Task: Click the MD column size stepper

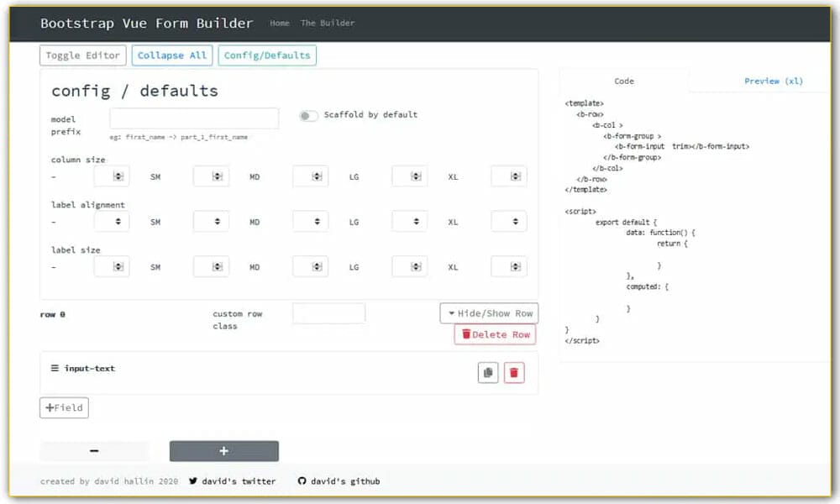Action: [310, 176]
